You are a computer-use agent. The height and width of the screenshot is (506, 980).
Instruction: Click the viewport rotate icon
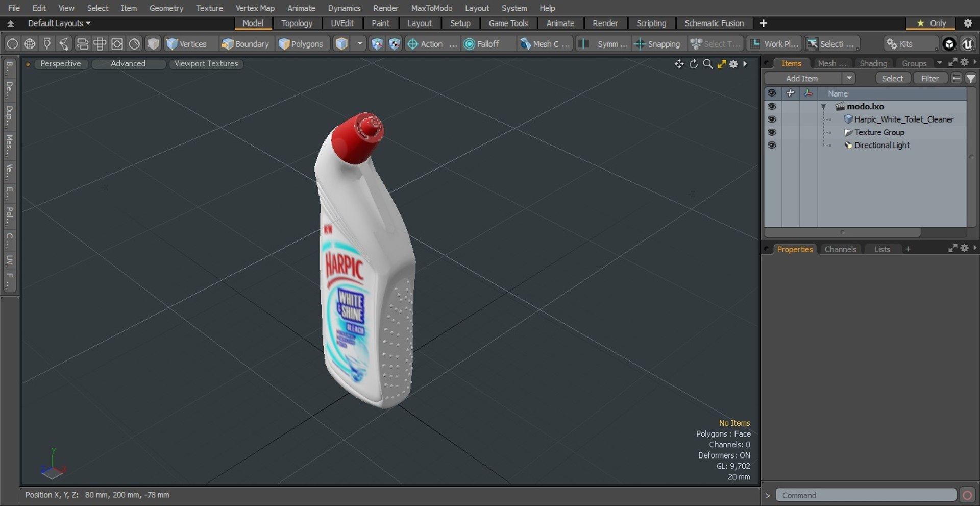(x=693, y=64)
